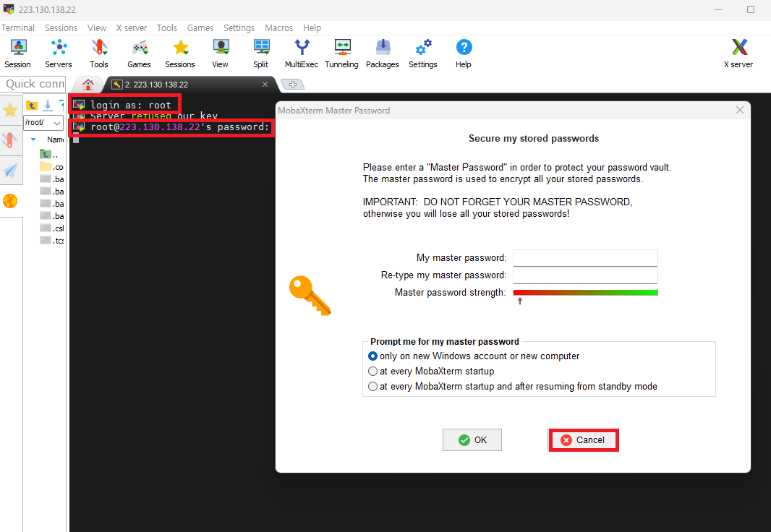
Task: Click the Split toolbar icon
Action: coord(260,53)
